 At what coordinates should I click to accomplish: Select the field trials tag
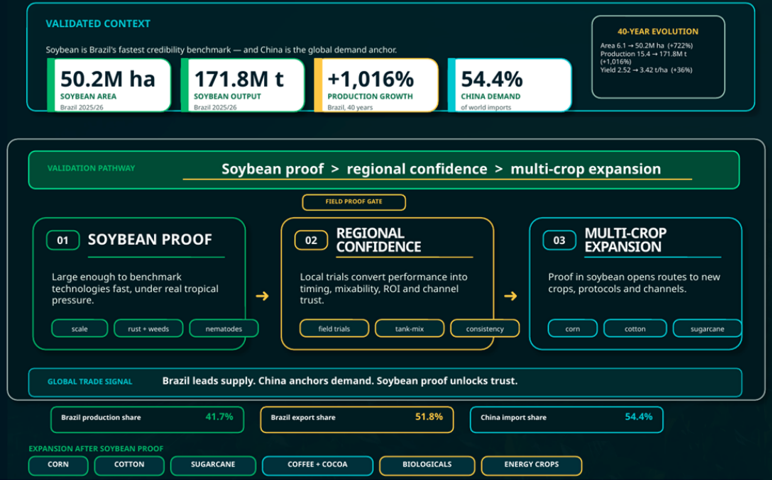(x=334, y=329)
